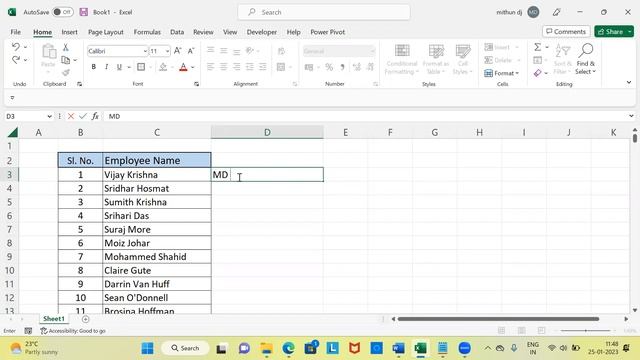The image size is (640, 360).
Task: Open the Format cells dropdown
Action: pyautogui.click(x=502, y=73)
